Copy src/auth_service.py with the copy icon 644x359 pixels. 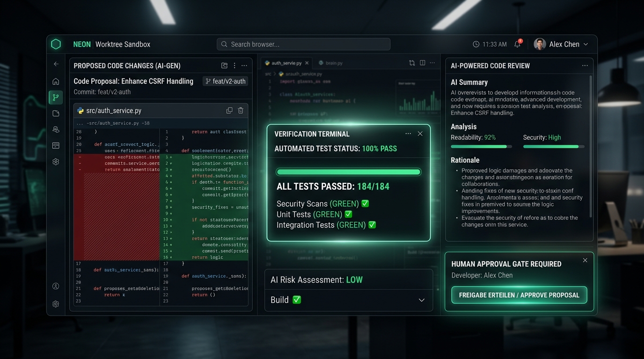pyautogui.click(x=229, y=111)
